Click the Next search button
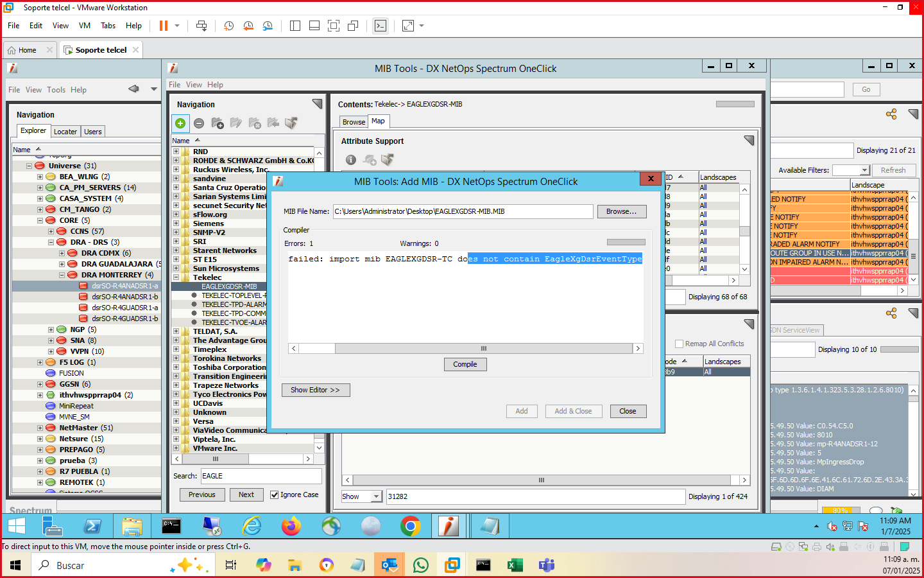This screenshot has height=578, width=924. (x=246, y=495)
